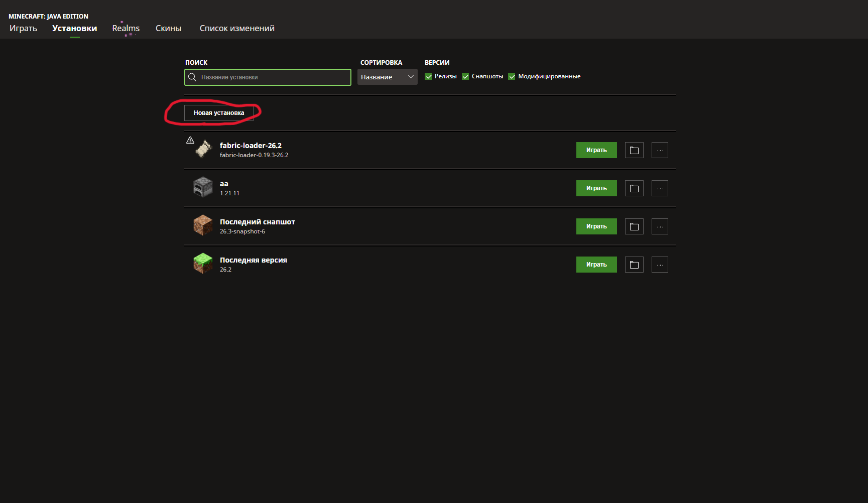Open more options for aa installation

660,188
